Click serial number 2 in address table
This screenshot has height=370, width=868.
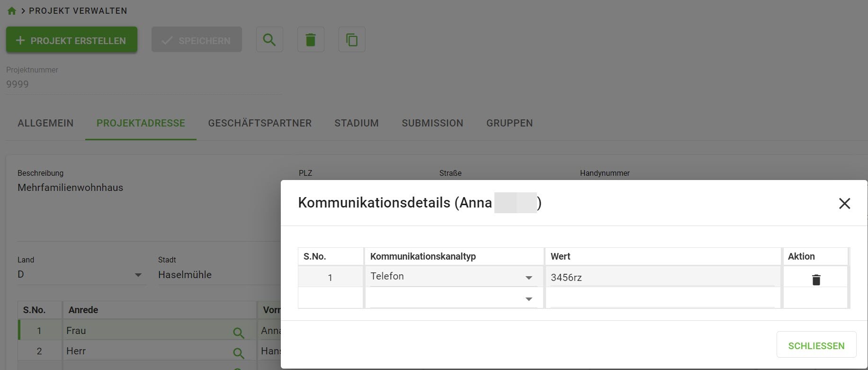[39, 351]
